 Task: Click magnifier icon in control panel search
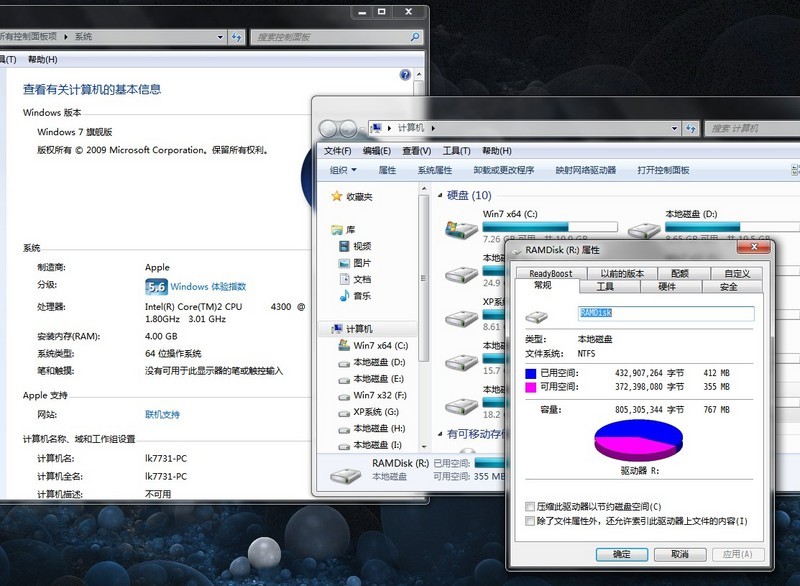(x=415, y=37)
